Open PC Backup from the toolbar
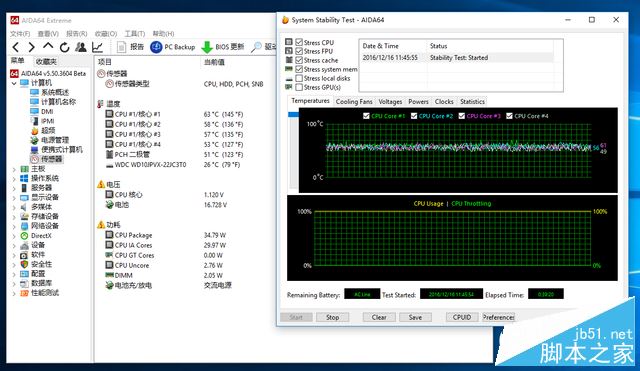The image size is (640, 371). 173,47
